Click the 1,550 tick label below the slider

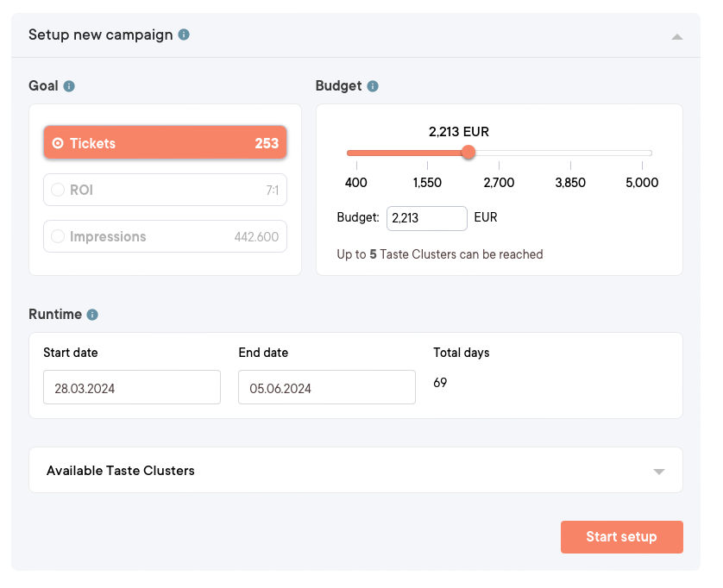coord(427,183)
